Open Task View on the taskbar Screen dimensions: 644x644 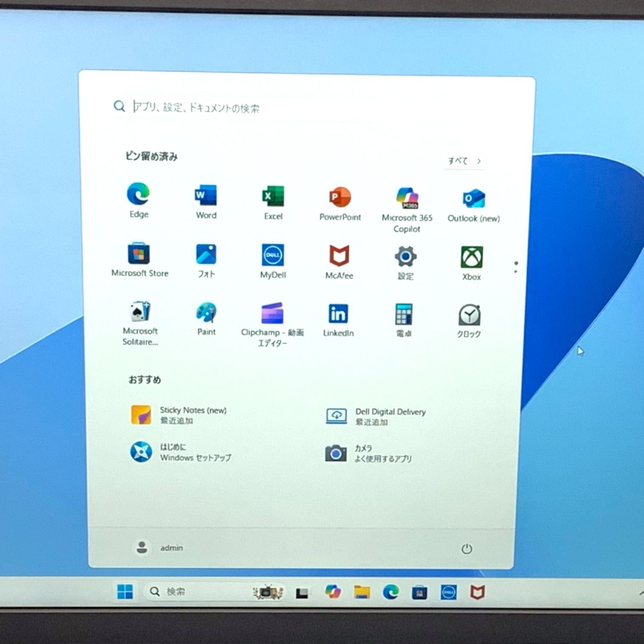point(302,592)
